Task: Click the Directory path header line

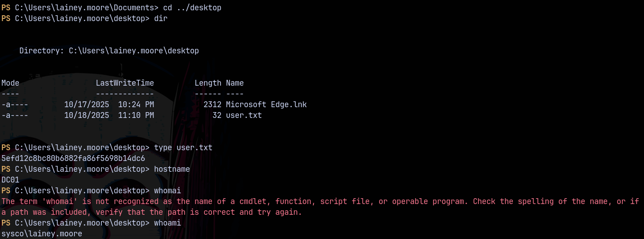Action: pyautogui.click(x=109, y=51)
